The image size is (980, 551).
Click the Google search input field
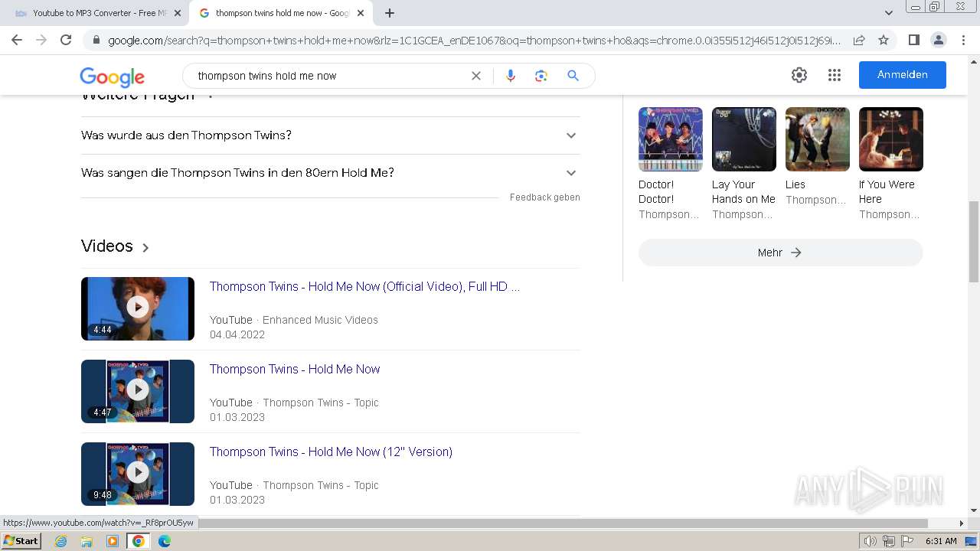(329, 76)
